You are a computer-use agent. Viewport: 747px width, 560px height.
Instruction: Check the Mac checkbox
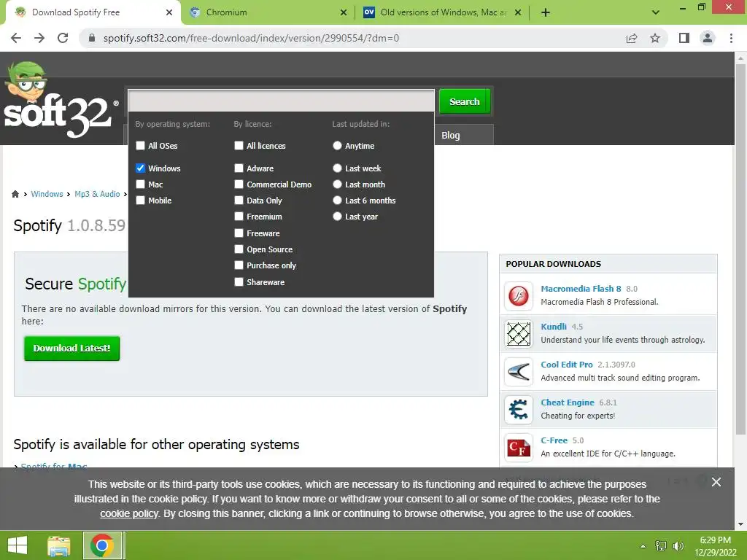[x=140, y=184]
